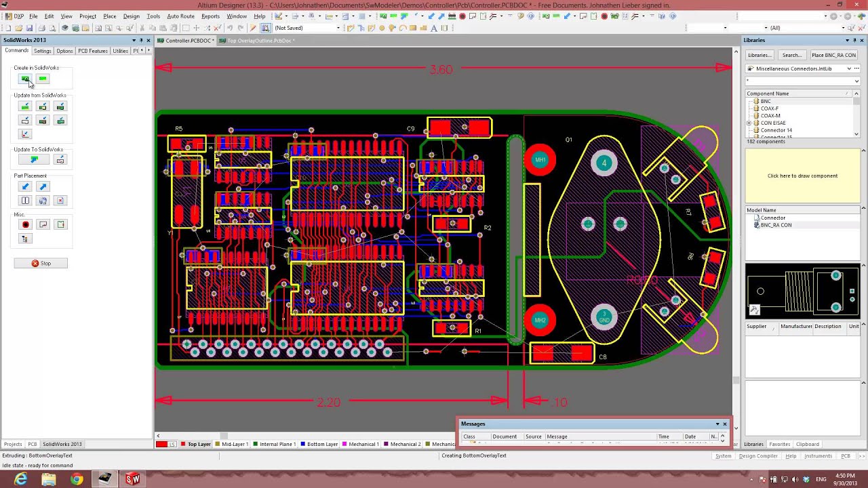Open the Auto Route menu
Viewport: 868px width, 488px height.
(x=180, y=16)
